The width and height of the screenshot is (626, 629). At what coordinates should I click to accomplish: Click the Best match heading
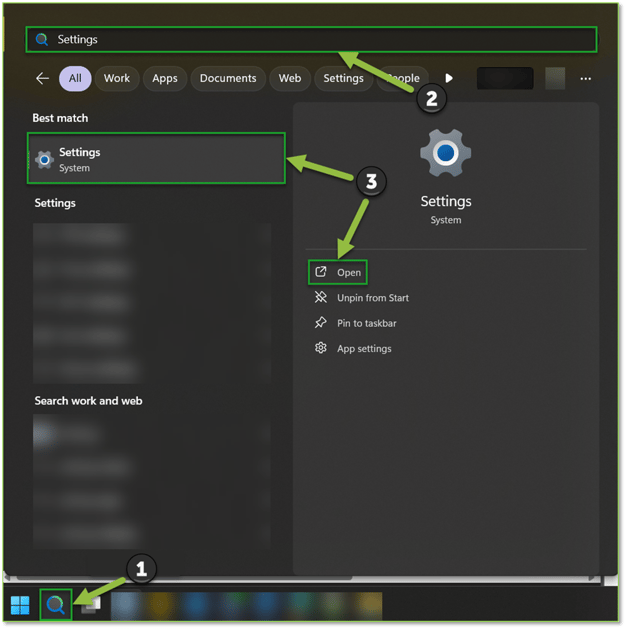click(x=60, y=118)
